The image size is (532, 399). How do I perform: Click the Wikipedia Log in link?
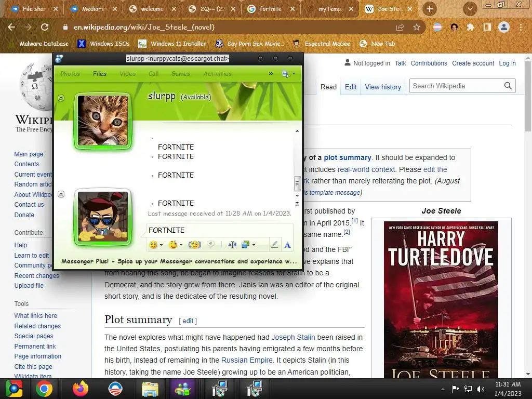pos(507,63)
